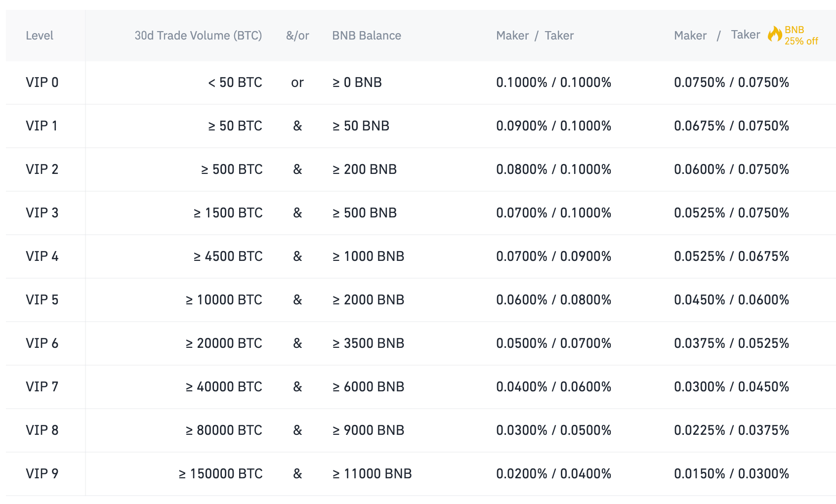Viewport: 836px width, 504px height.
Task: Click the VIP 2 row label
Action: point(42,169)
